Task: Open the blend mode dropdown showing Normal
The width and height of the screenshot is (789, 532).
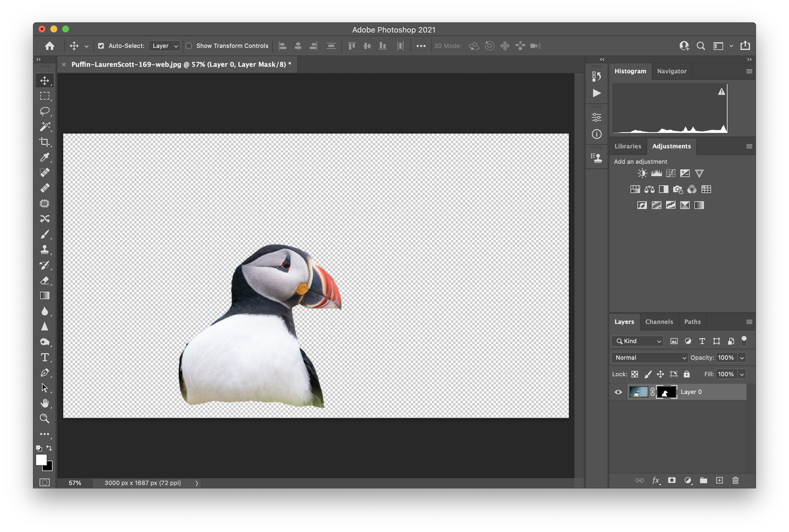Action: pyautogui.click(x=649, y=357)
